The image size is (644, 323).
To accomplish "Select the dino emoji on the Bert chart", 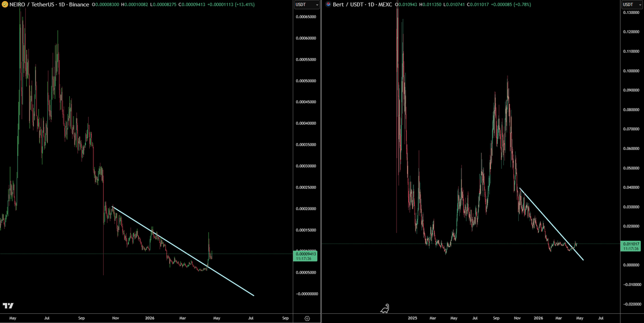I will (385, 308).
